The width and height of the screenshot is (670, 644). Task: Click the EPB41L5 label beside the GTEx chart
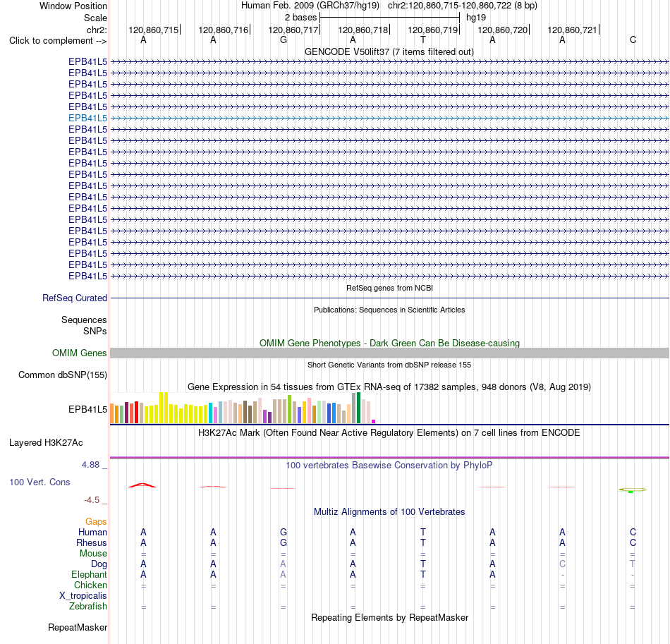coord(87,409)
